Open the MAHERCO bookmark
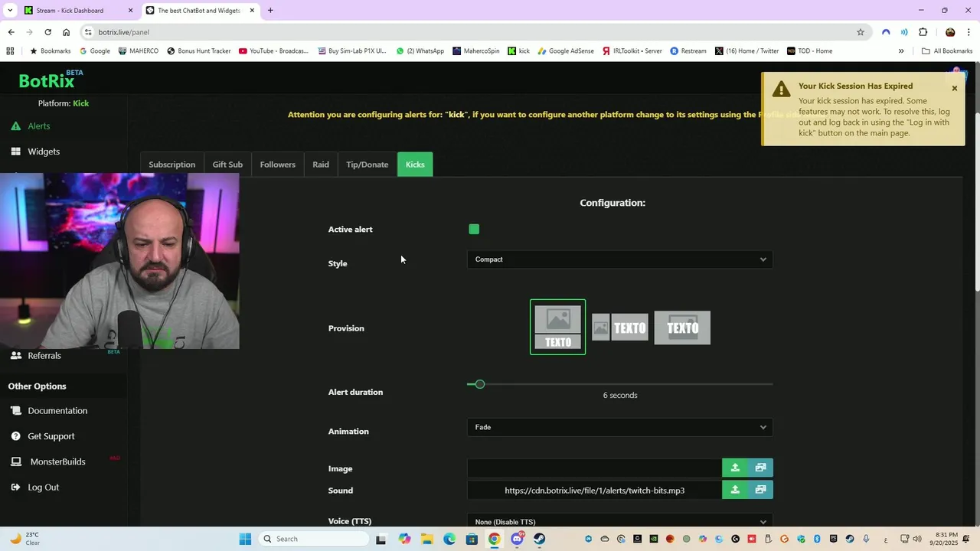This screenshot has height=551, width=980. tap(138, 51)
